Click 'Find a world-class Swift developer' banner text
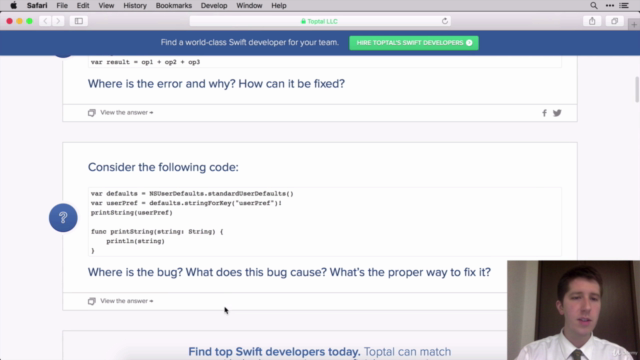 [250, 42]
